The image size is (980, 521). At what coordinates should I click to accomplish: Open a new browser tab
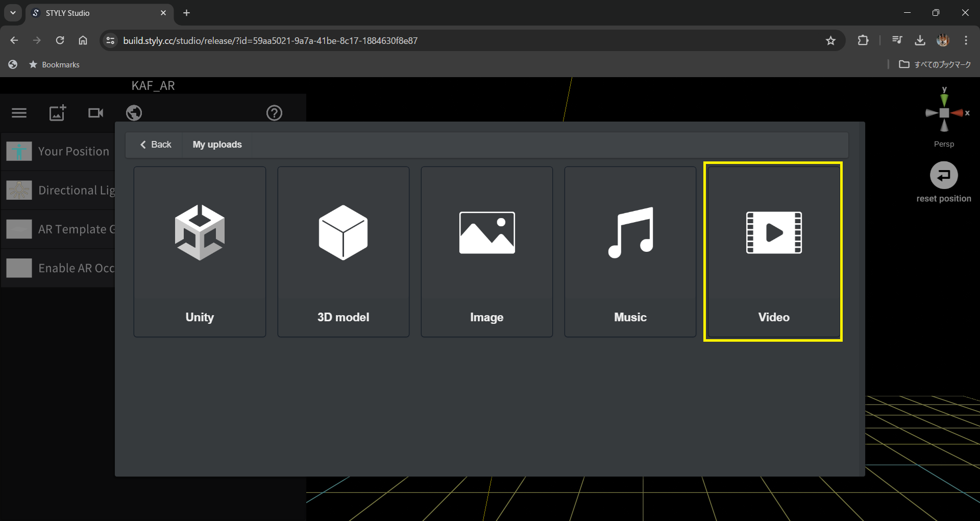(x=187, y=13)
